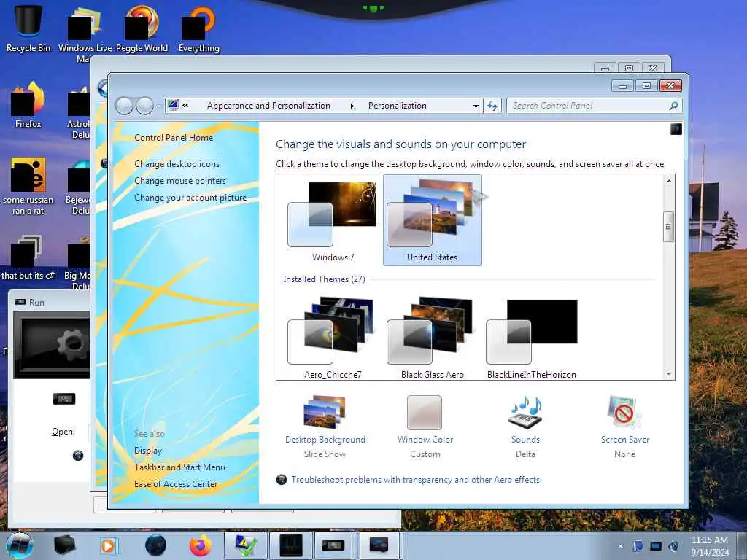
Task: Select the Aero_Chicche7 theme
Action: 333,338
